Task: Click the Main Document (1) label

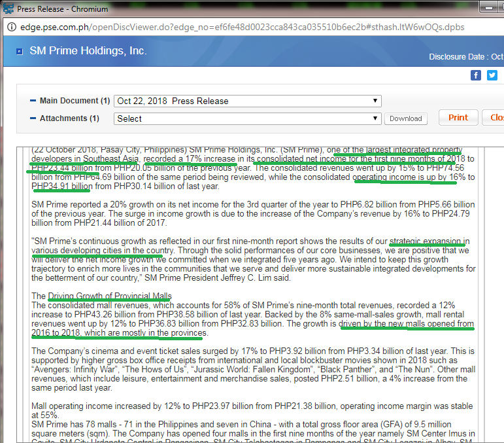Action: [x=75, y=101]
